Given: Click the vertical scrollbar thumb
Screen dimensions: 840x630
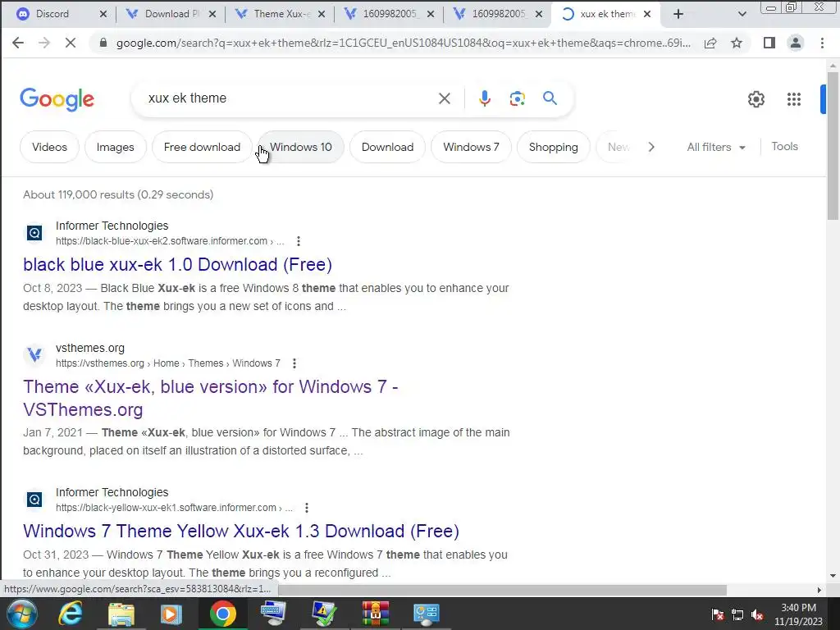Looking at the screenshot, I should coord(833,144).
